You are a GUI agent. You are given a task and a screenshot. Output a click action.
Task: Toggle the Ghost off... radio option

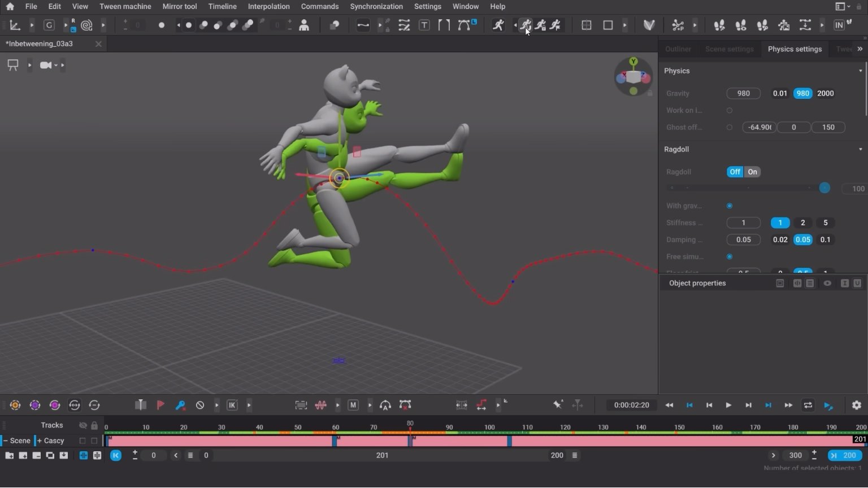730,128
